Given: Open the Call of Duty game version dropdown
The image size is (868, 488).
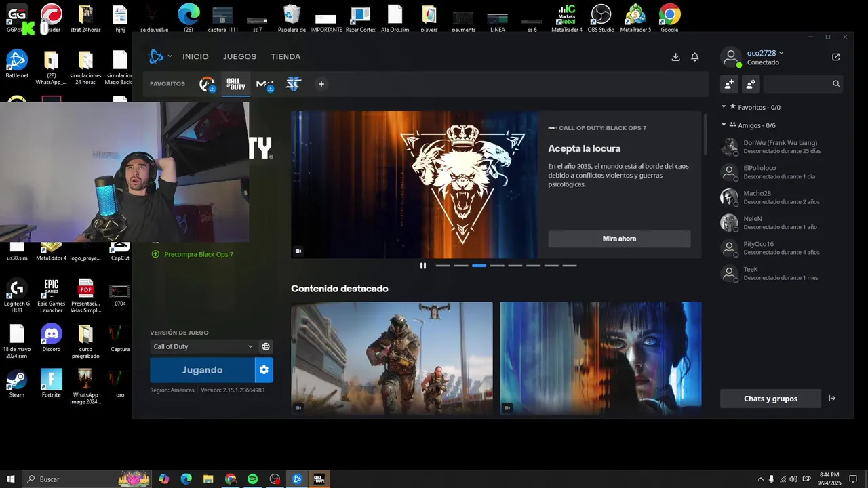Looking at the screenshot, I should (203, 346).
